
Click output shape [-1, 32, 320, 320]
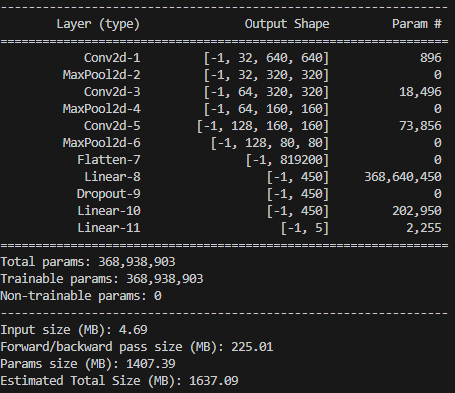(266, 75)
